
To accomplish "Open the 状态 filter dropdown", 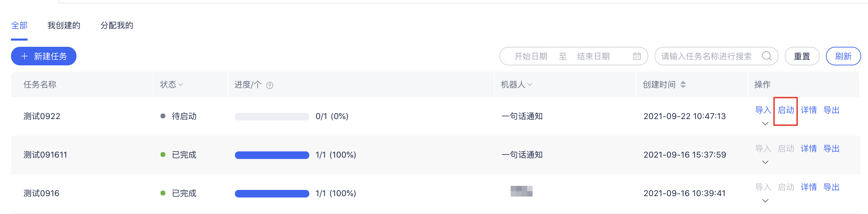I will pos(172,85).
